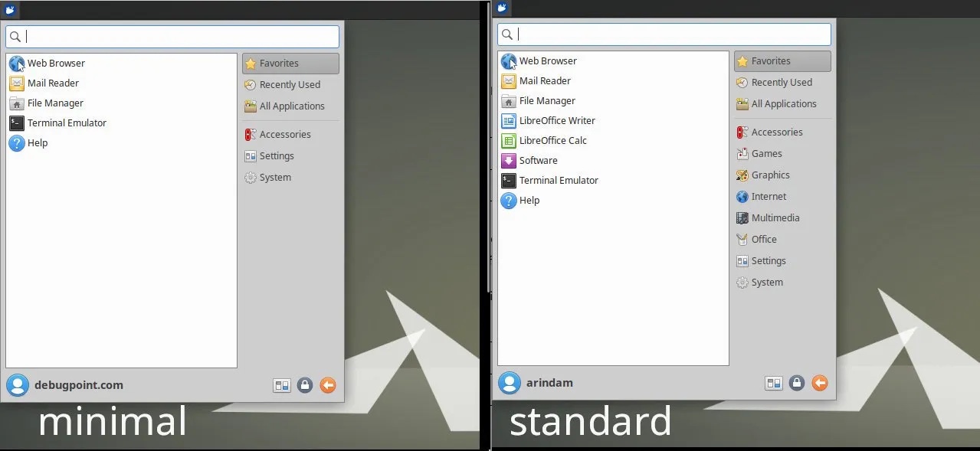Launch LibreOffice Writer

point(557,120)
